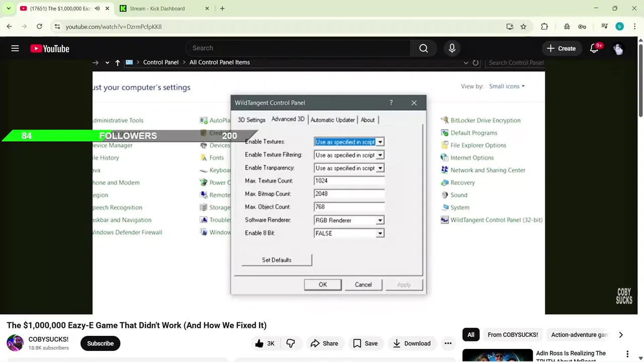
Task: Start voice search with microphone icon
Action: pos(452,48)
